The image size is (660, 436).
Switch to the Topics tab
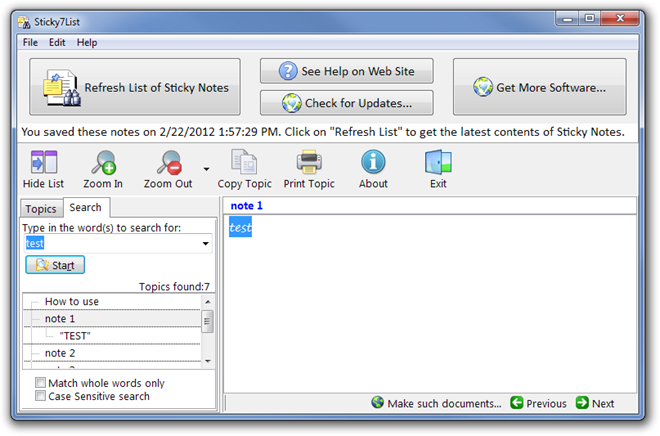click(41, 209)
